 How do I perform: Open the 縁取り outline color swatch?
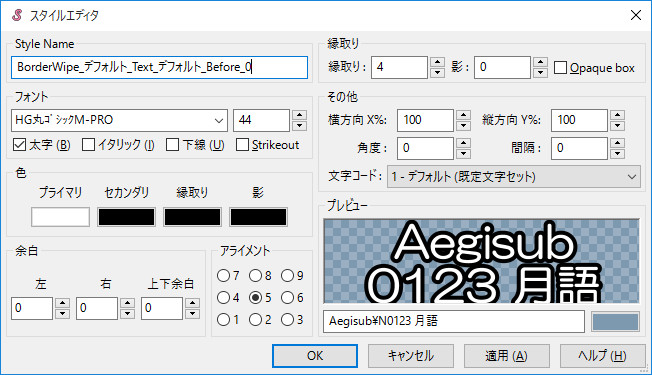[192, 217]
